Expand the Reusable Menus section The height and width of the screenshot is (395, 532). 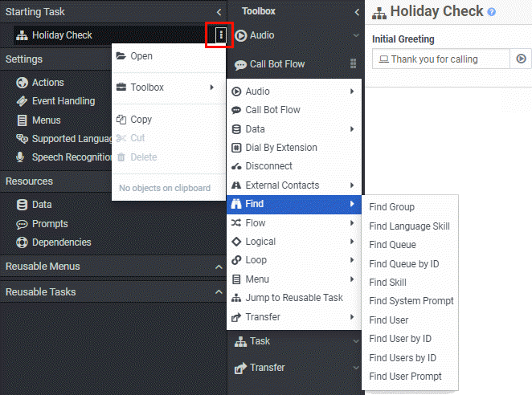219,267
